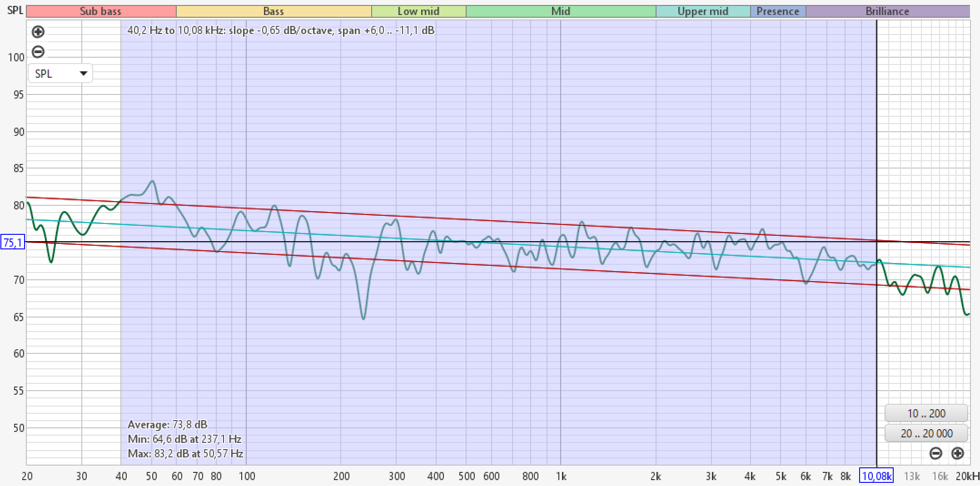980x486 pixels.
Task: Set frequency range to 20 .. 20 000
Action: tap(926, 433)
